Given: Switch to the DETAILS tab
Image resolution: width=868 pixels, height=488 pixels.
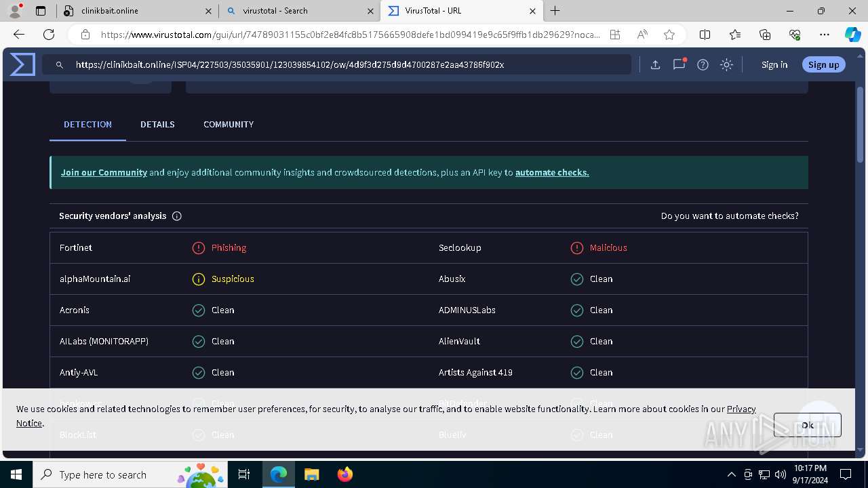Looking at the screenshot, I should [157, 125].
